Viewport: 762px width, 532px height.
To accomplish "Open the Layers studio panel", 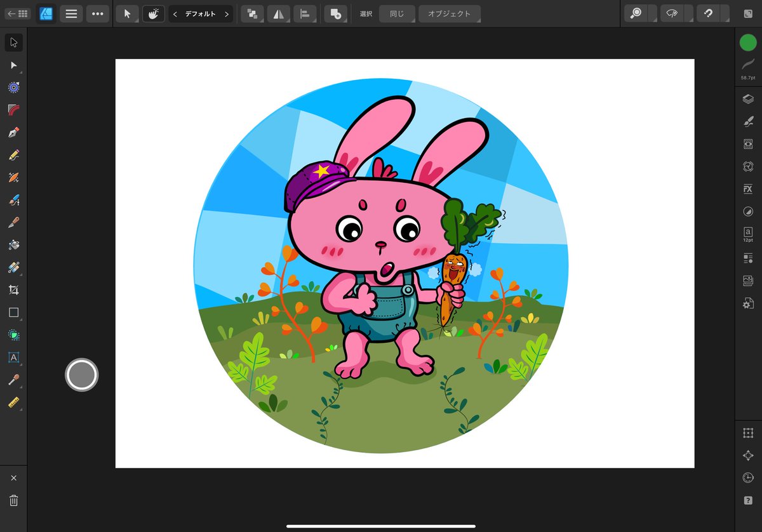I will tap(747, 98).
